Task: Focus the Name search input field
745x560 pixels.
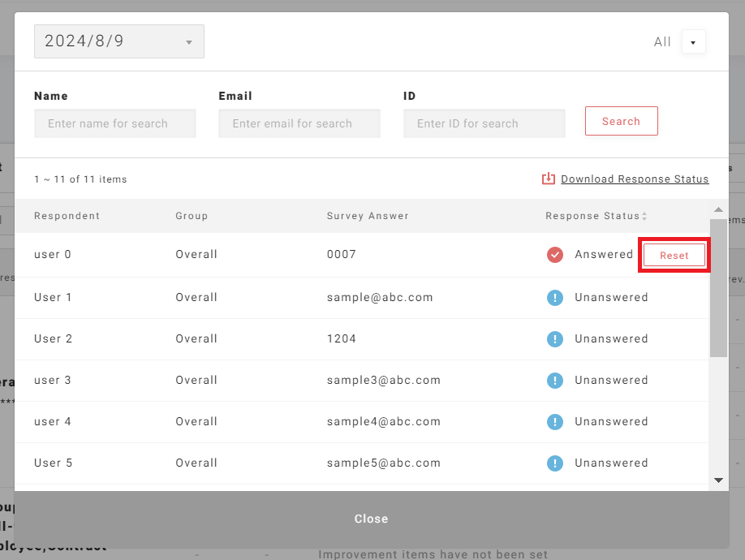Action: [115, 124]
